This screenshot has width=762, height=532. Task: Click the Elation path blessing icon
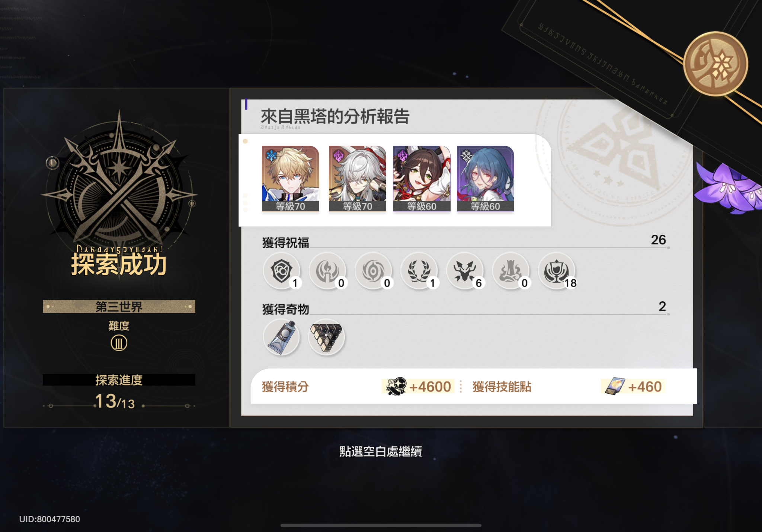pyautogui.click(x=557, y=271)
